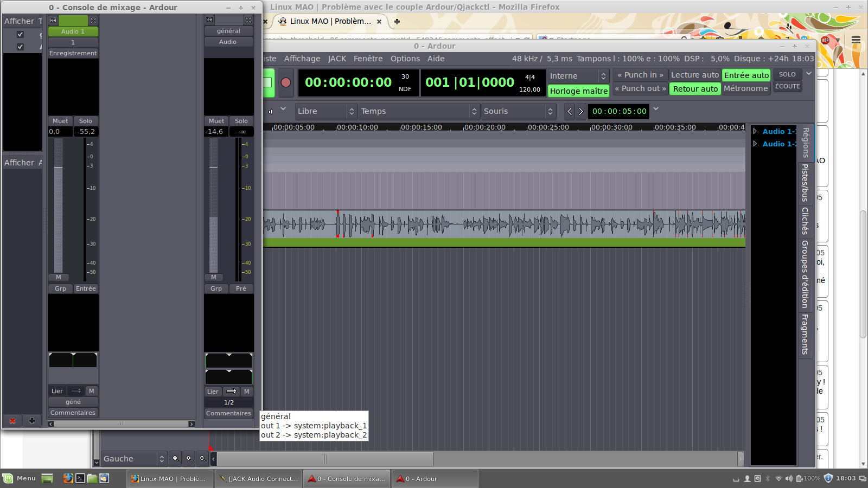Screen dimensions: 868x488
Task: Open the Gauche zoom focus dropdown
Action: (134, 459)
